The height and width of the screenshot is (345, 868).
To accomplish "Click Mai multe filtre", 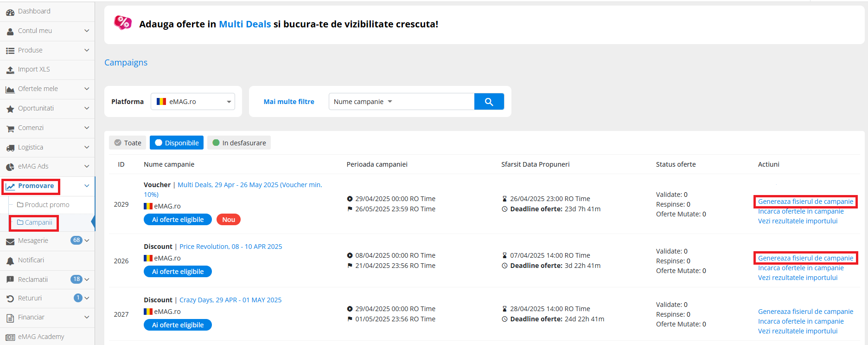I will tap(289, 102).
